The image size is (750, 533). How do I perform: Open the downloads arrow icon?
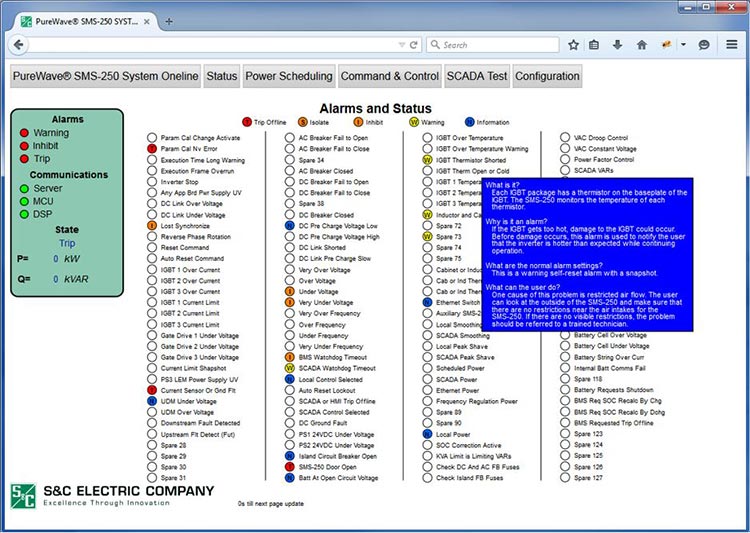(618, 44)
